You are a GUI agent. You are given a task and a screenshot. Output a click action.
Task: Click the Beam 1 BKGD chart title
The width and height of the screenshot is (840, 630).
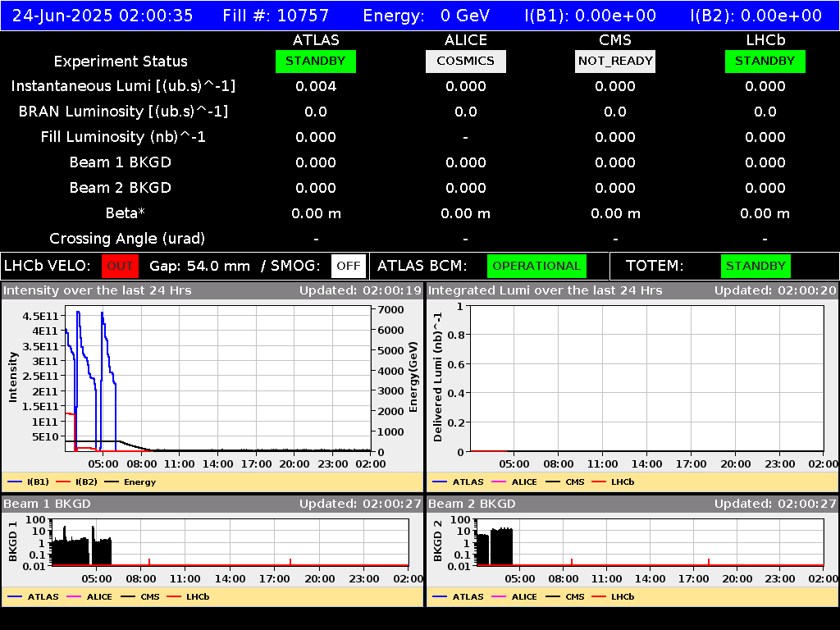[47, 504]
